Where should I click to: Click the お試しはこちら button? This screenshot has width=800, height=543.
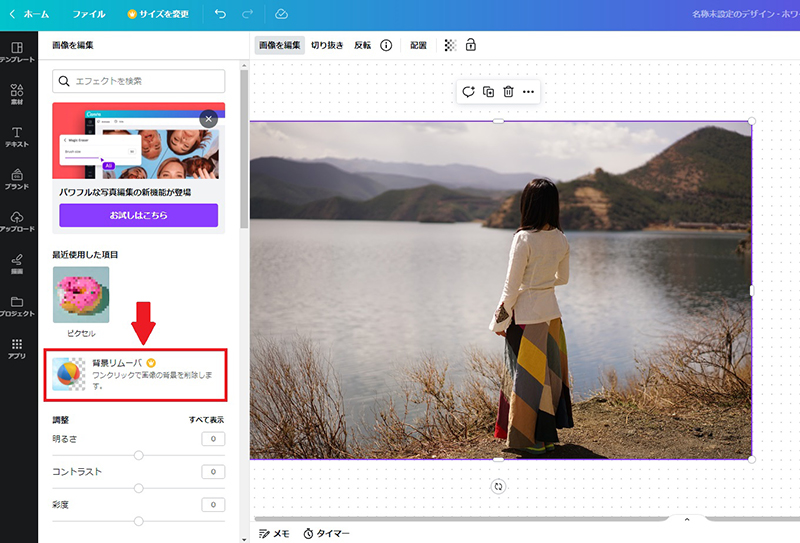pos(138,215)
